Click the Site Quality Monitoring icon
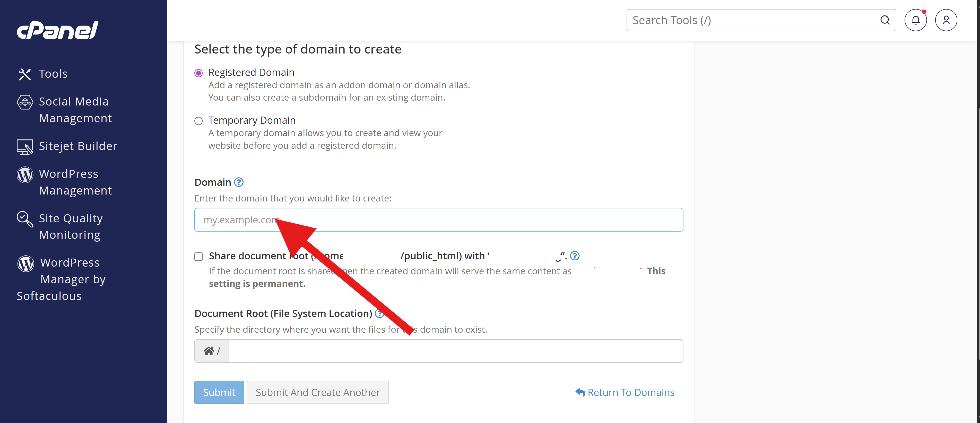The height and width of the screenshot is (423, 980). coord(25,219)
